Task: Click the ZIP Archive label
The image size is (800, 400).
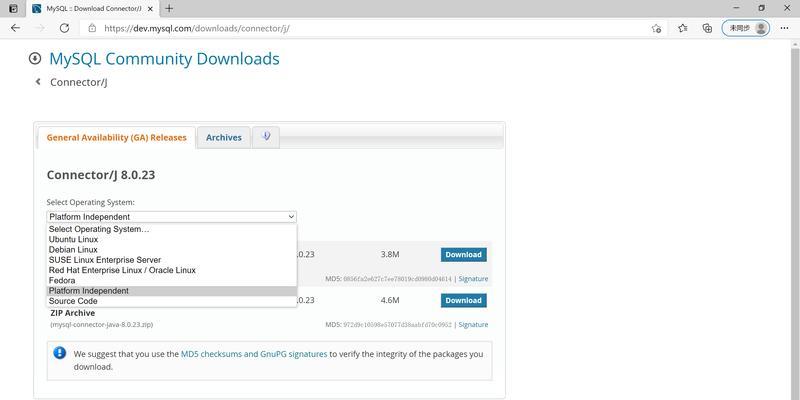Action: coord(72,313)
